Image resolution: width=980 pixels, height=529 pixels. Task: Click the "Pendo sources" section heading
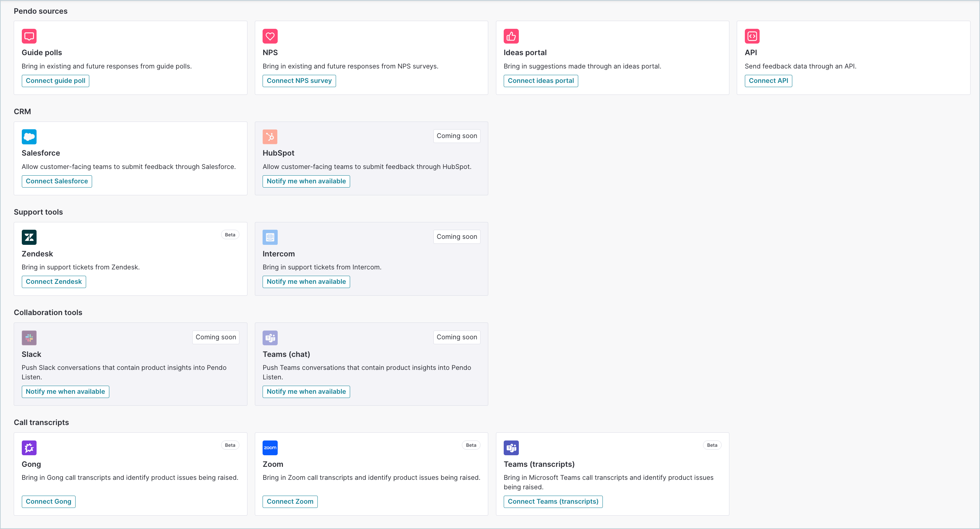(40, 11)
